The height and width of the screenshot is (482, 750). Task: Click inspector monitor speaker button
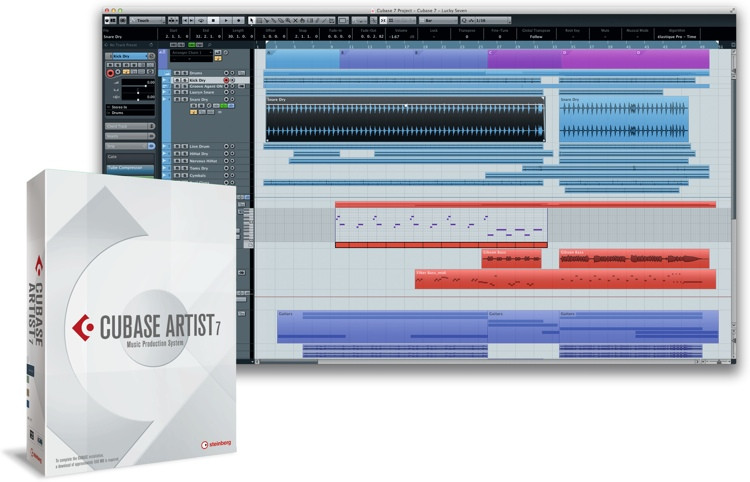(x=118, y=72)
